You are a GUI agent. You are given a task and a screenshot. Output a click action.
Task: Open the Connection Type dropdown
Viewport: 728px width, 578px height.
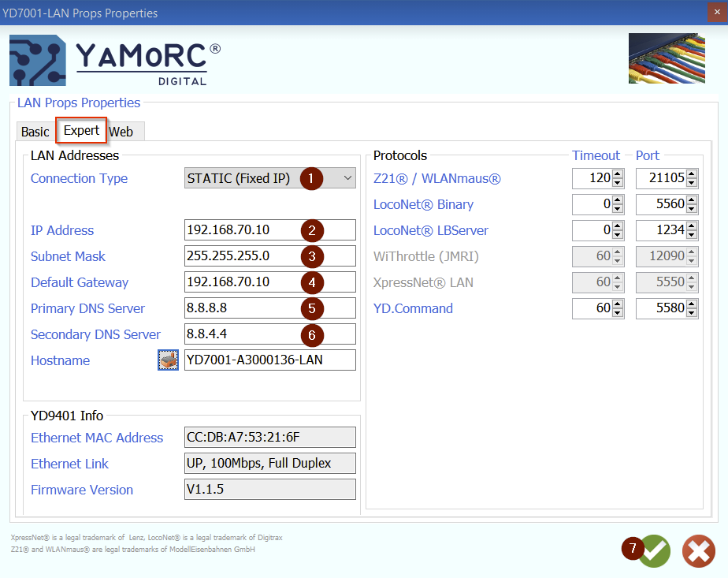pos(269,178)
